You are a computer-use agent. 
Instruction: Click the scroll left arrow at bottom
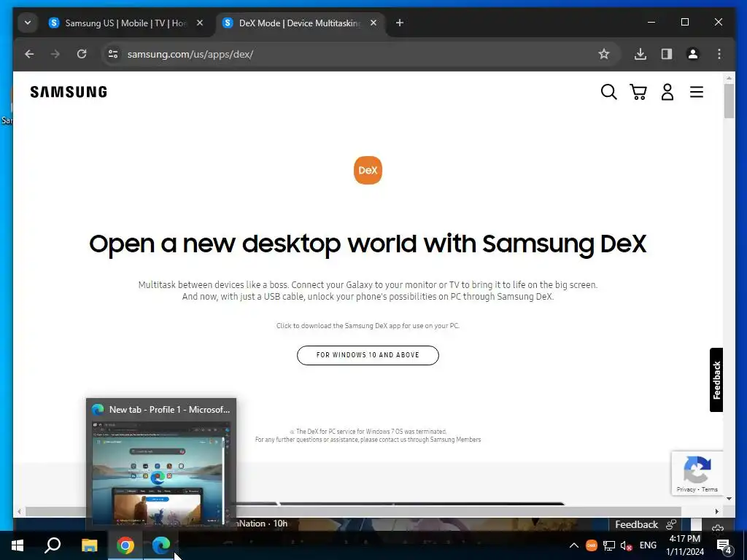coord(19,511)
